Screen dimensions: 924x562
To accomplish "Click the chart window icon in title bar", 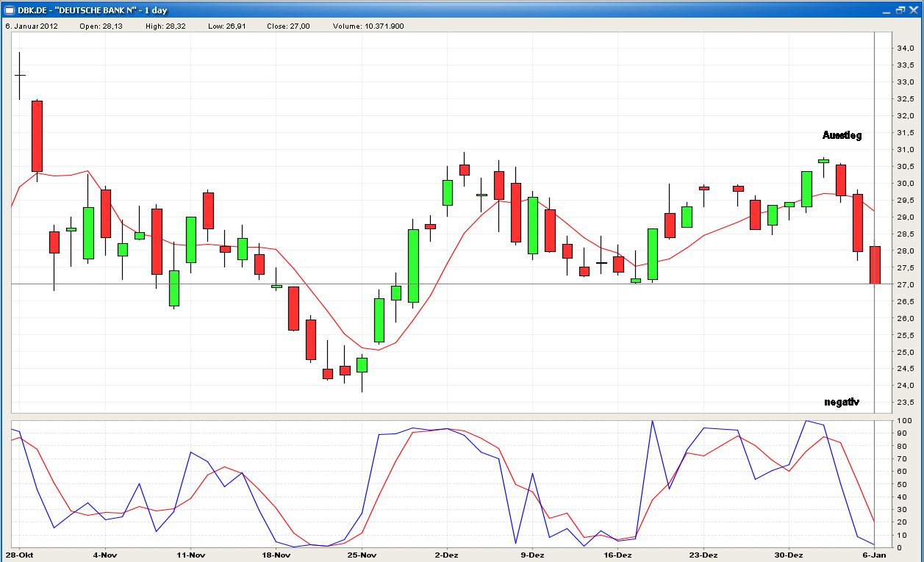I will point(10,10).
